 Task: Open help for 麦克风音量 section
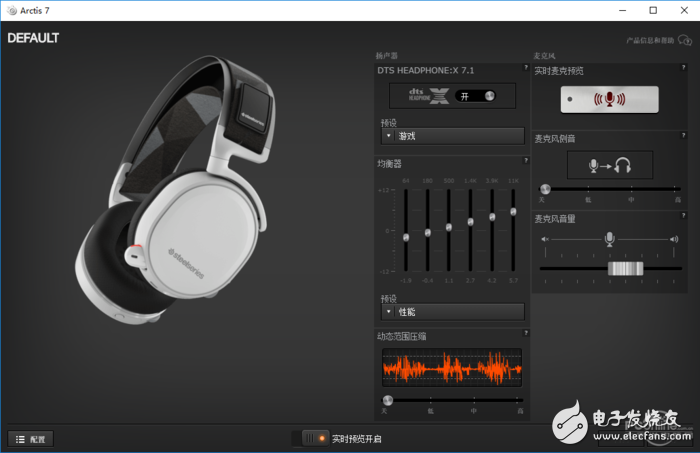(683, 216)
